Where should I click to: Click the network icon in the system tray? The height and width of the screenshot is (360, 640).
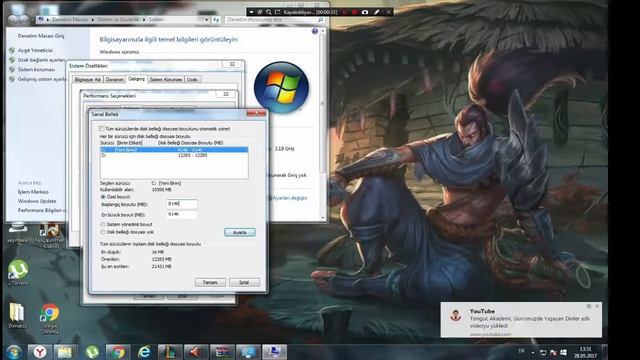[543, 352]
